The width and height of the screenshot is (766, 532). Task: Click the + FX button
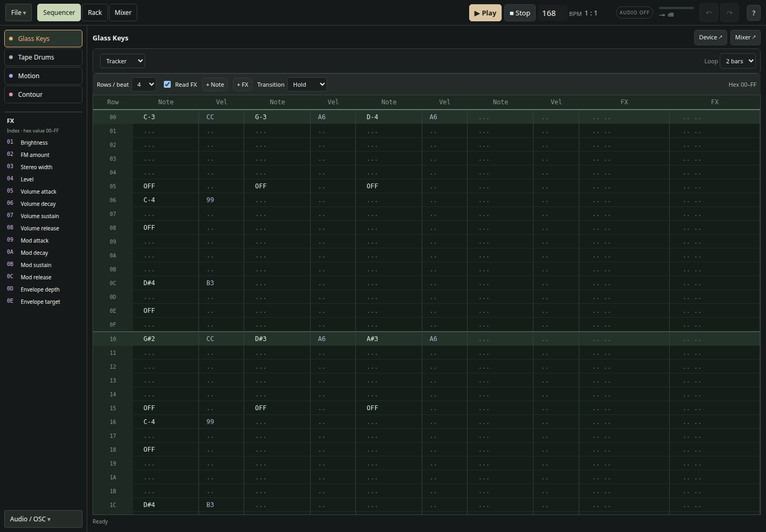pos(243,84)
